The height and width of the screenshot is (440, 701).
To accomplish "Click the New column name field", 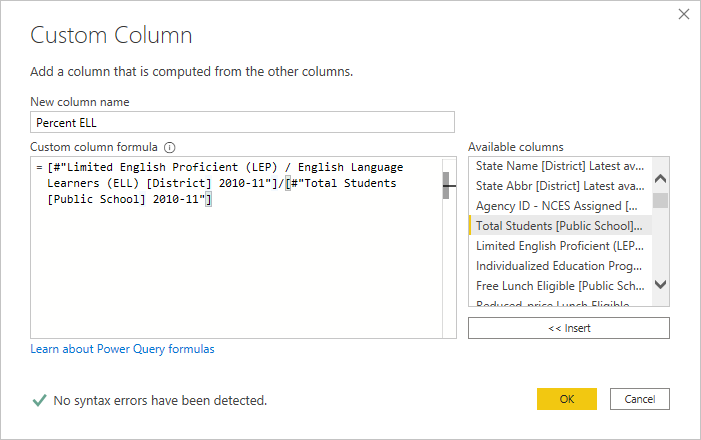I will [242, 122].
